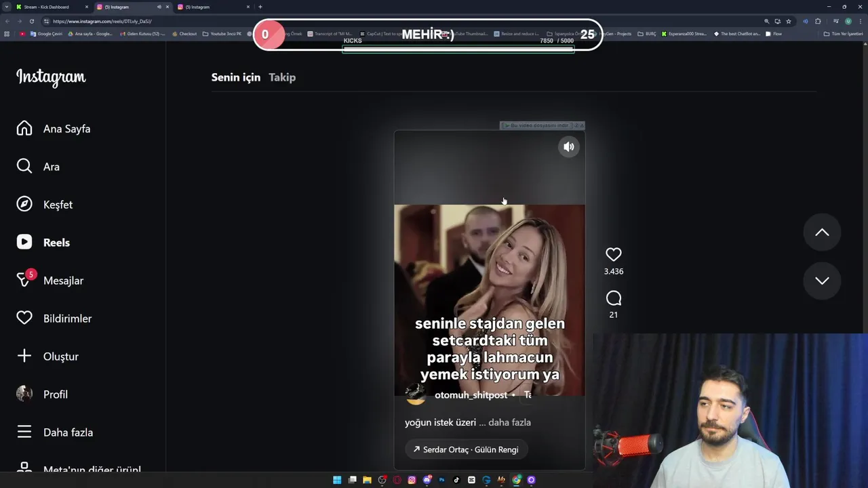Viewport: 868px width, 488px height.
Task: Click the Instagram logo
Action: (x=51, y=77)
